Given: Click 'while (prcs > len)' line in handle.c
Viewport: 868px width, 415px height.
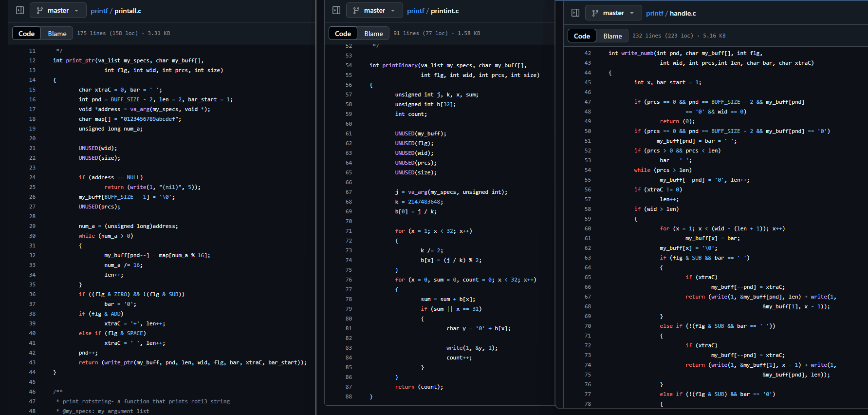Looking at the screenshot, I should point(663,170).
